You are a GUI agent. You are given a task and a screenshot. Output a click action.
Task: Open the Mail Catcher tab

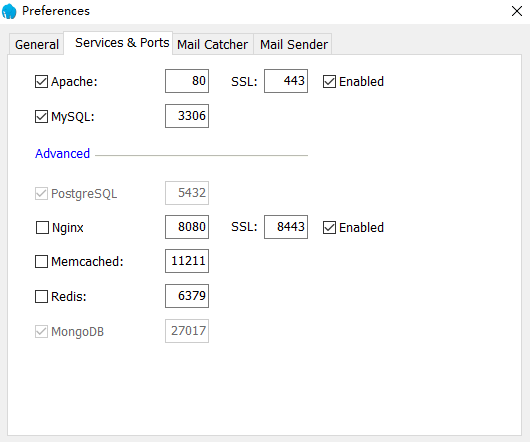[x=213, y=44]
